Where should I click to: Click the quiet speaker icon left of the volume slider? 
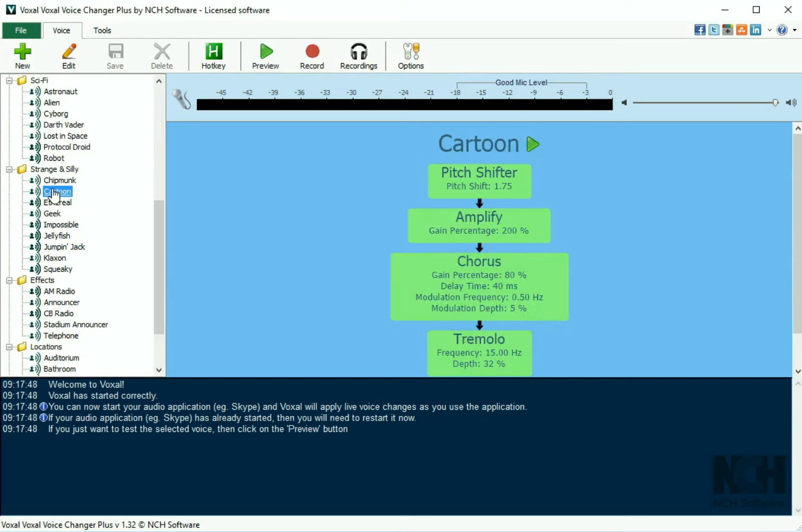pyautogui.click(x=624, y=103)
